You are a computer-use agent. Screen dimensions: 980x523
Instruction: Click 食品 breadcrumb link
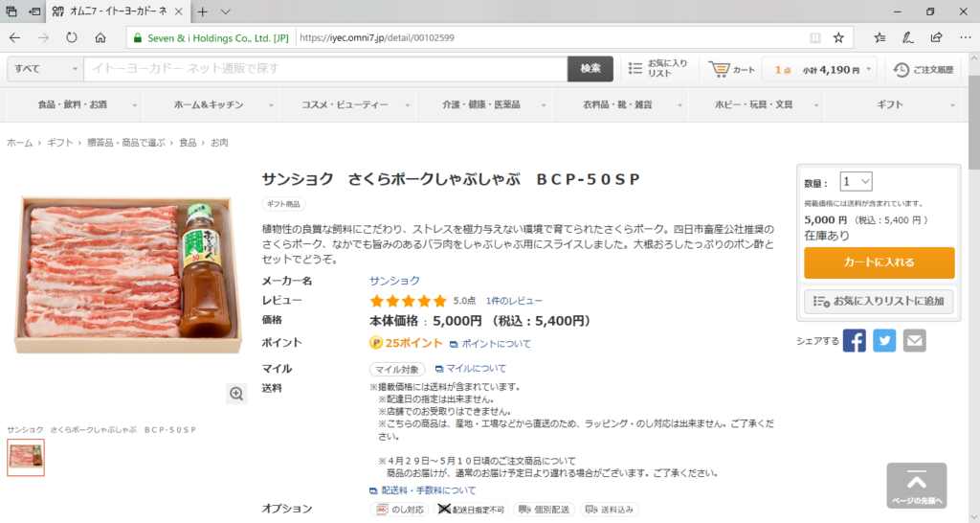click(188, 143)
